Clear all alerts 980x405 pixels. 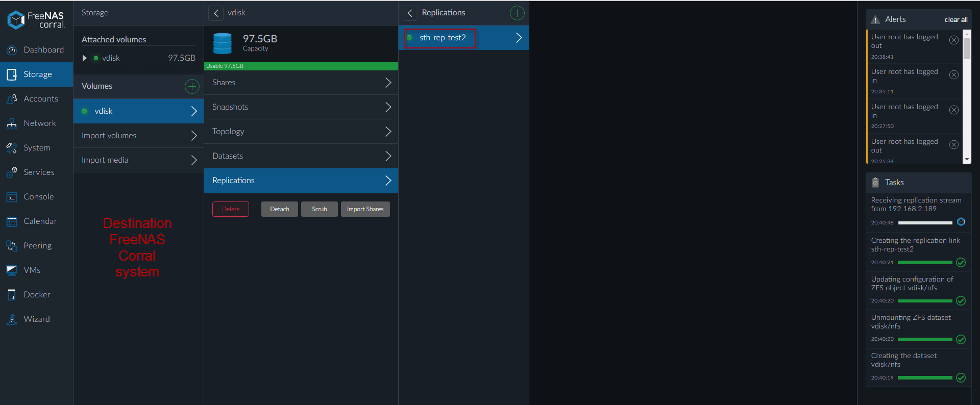(956, 20)
